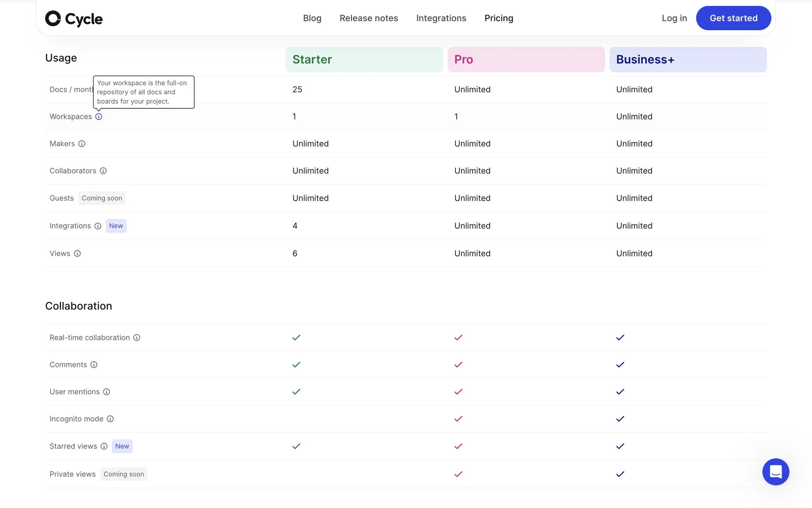This screenshot has height=508, width=812.
Task: Click the Real-time collaboration info icon
Action: (137, 337)
